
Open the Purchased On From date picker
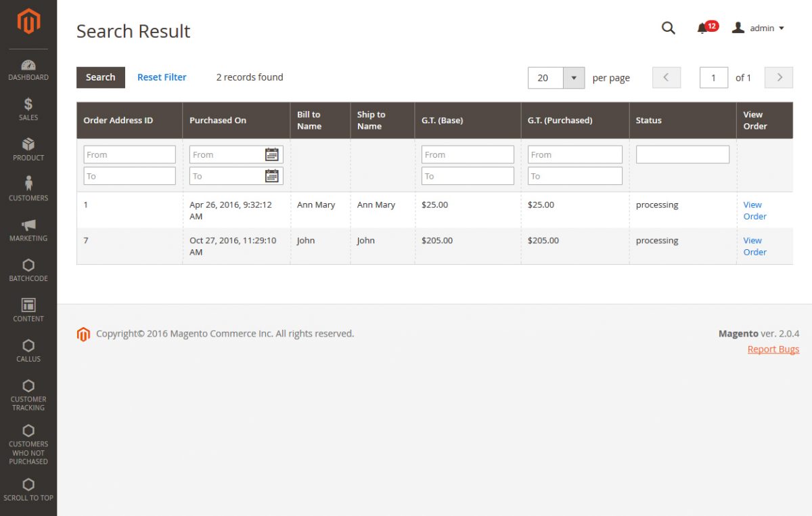[272, 154]
